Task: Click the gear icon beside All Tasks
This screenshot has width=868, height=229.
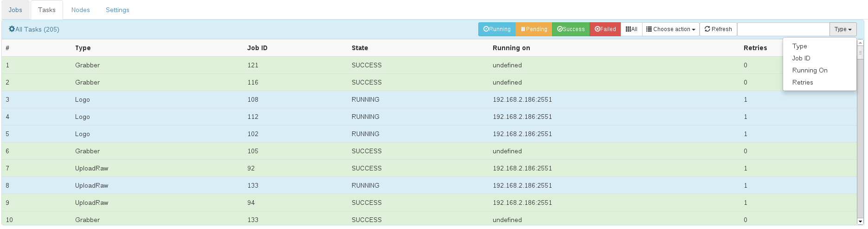Action: pyautogui.click(x=12, y=29)
